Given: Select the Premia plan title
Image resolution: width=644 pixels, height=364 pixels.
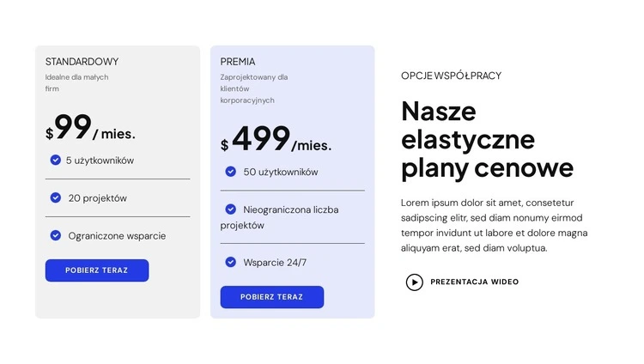Looking at the screenshot, I should (x=238, y=62).
